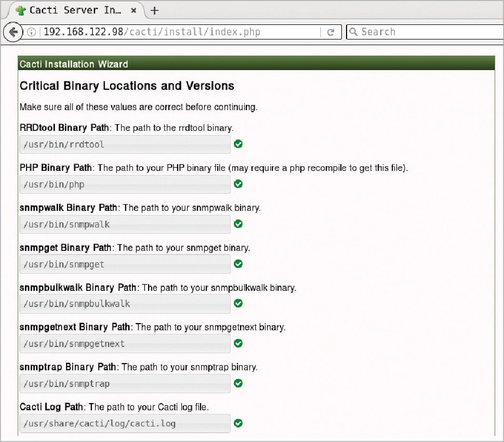
Task: Click green checkmark beside Cacti log path
Action: (x=238, y=423)
